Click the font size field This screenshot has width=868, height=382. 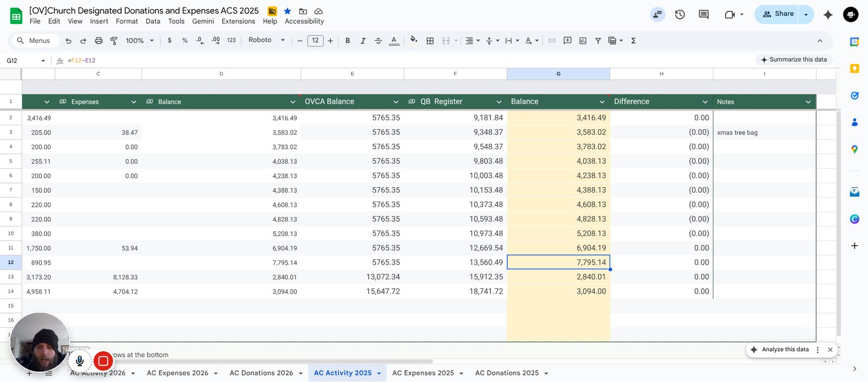(315, 41)
